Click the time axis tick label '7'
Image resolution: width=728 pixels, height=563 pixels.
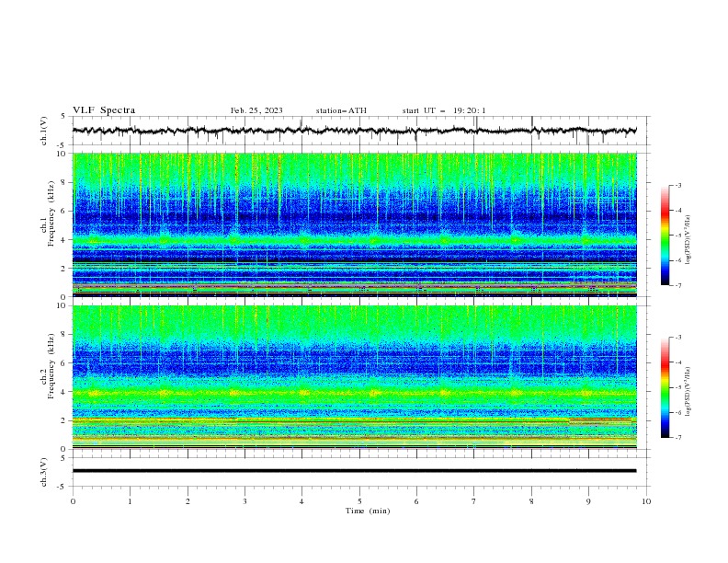(474, 501)
